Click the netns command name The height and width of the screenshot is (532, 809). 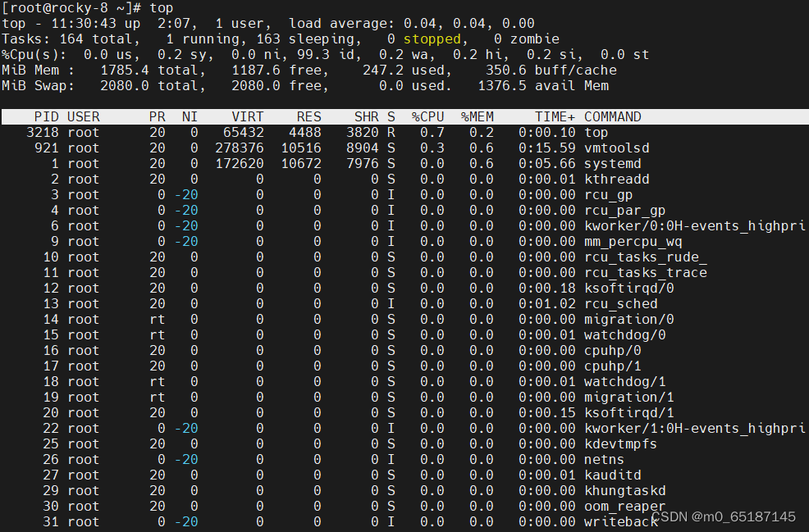pos(604,459)
